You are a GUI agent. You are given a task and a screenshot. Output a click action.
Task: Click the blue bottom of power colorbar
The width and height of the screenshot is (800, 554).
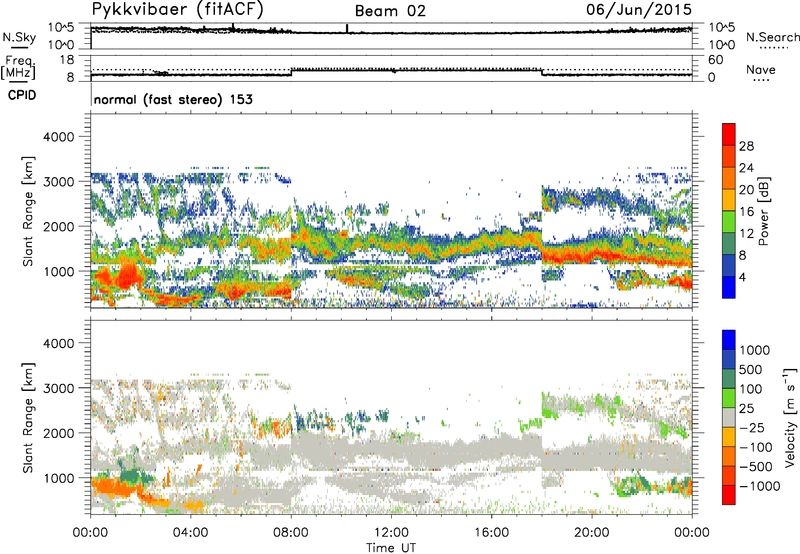click(729, 287)
